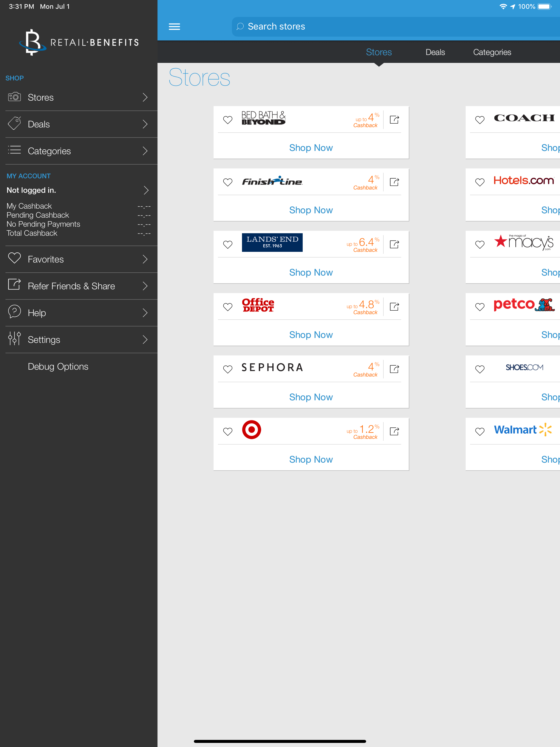This screenshot has width=560, height=747.
Task: Expand the Deals sidebar chevron
Action: click(x=145, y=124)
